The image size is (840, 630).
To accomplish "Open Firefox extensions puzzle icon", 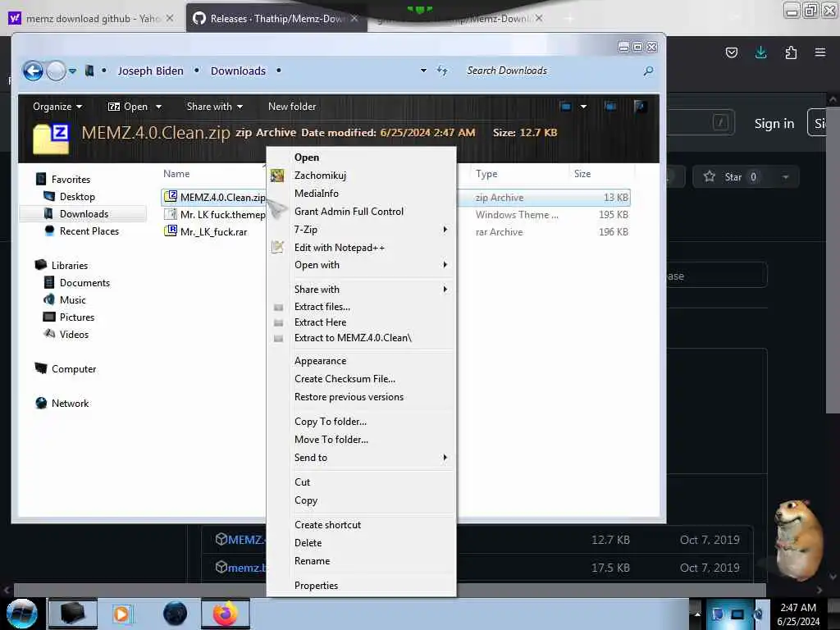I will click(791, 52).
